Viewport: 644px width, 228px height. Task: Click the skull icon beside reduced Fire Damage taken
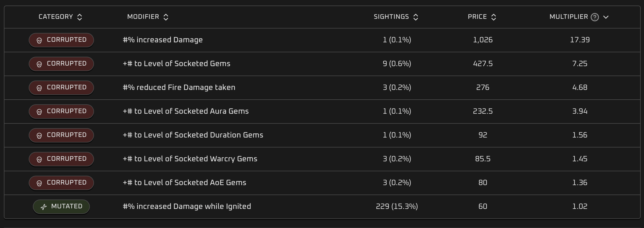(x=40, y=87)
